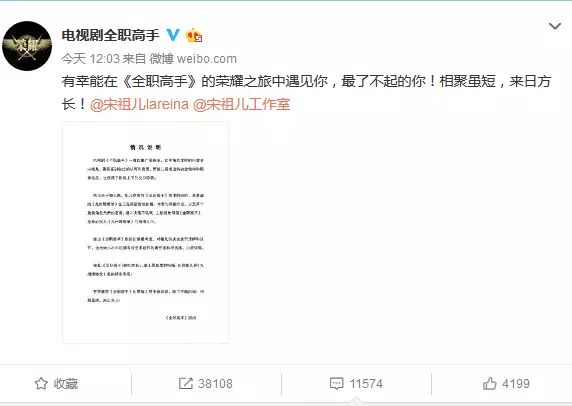572x406 pixels.
Task: Click the star favorite icon
Action: (x=41, y=383)
